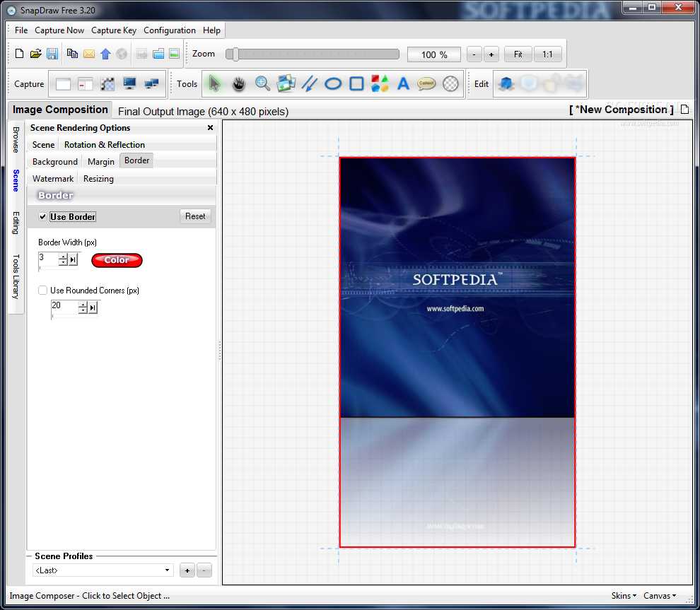This screenshot has width=700, height=610.
Task: Select the hand pan tool
Action: (x=239, y=83)
